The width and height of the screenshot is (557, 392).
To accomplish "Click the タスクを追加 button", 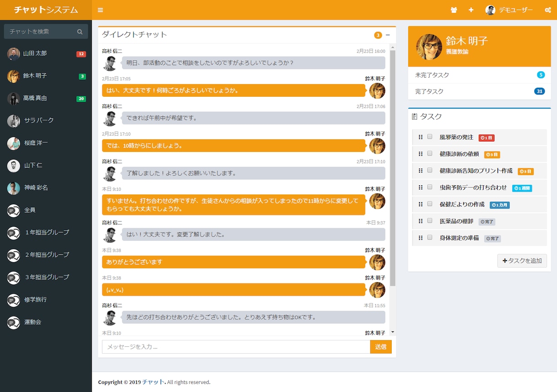I will [x=522, y=261].
